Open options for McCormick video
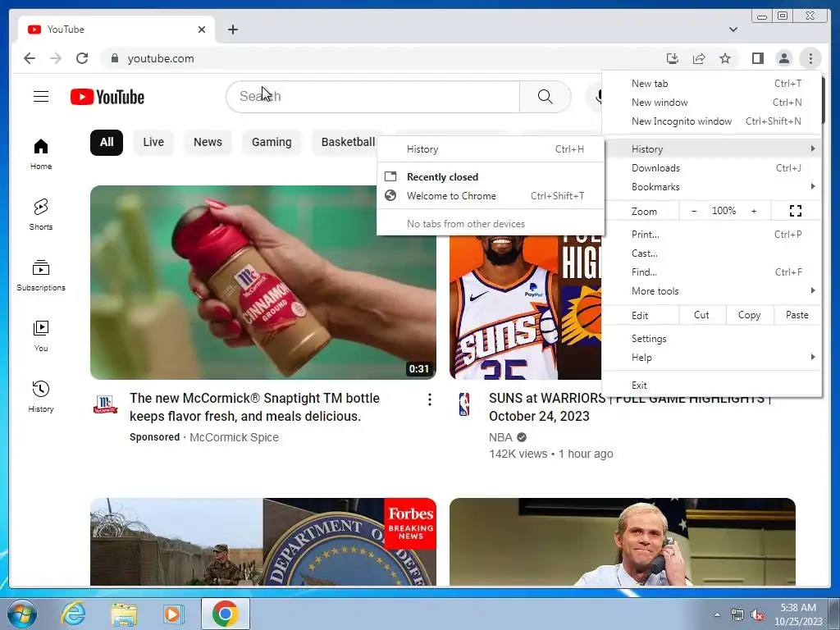This screenshot has width=840, height=630. click(x=430, y=399)
